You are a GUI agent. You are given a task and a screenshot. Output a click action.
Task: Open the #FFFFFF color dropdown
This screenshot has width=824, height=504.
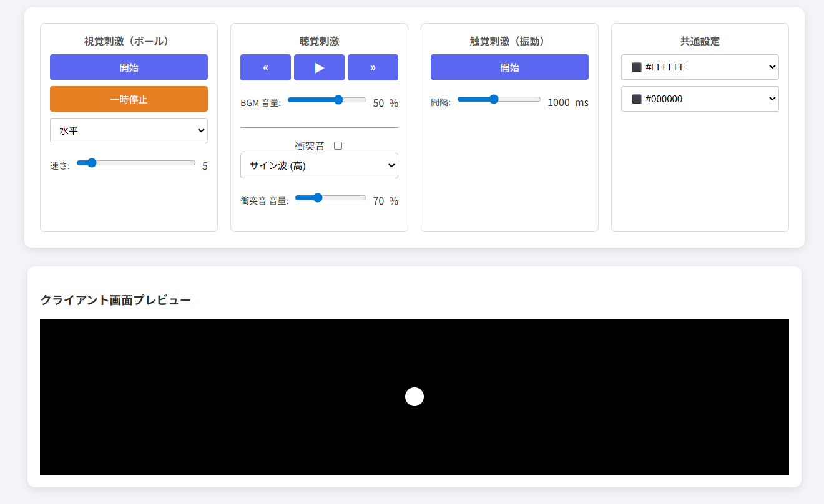[700, 67]
